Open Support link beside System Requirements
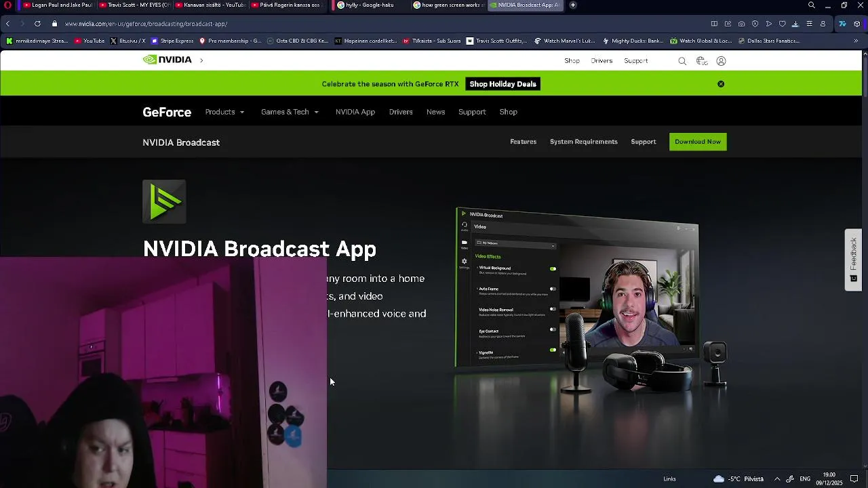This screenshot has width=868, height=488. pos(644,142)
